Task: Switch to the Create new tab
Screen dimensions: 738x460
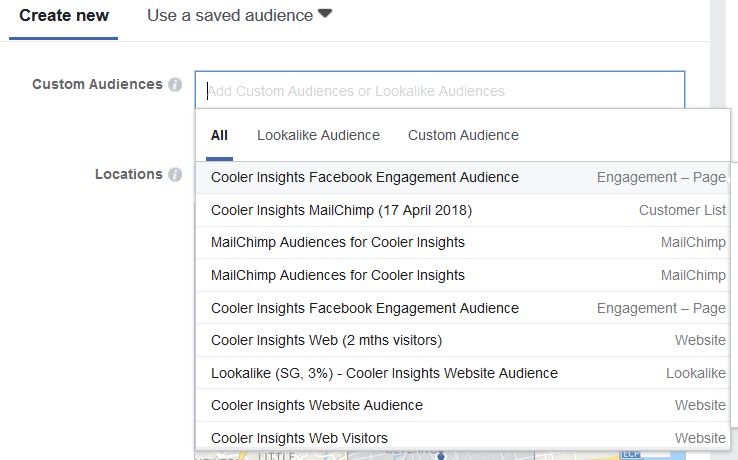Action: pos(64,16)
